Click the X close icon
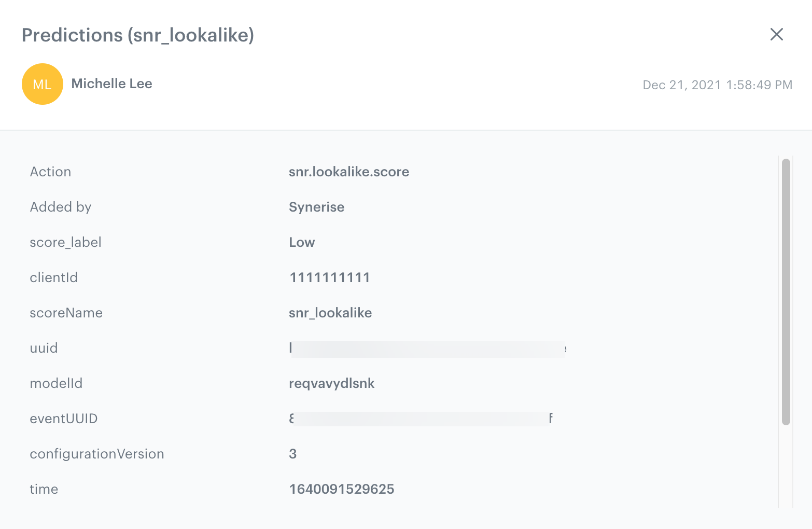The height and width of the screenshot is (529, 812). point(776,34)
